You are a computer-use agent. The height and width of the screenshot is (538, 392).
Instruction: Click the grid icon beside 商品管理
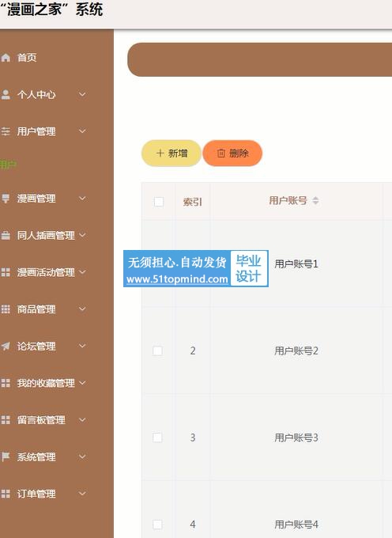click(6, 309)
